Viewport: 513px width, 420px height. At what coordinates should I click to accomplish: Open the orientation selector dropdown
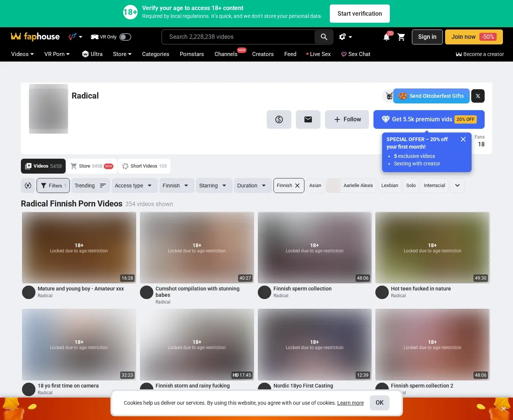click(75, 37)
